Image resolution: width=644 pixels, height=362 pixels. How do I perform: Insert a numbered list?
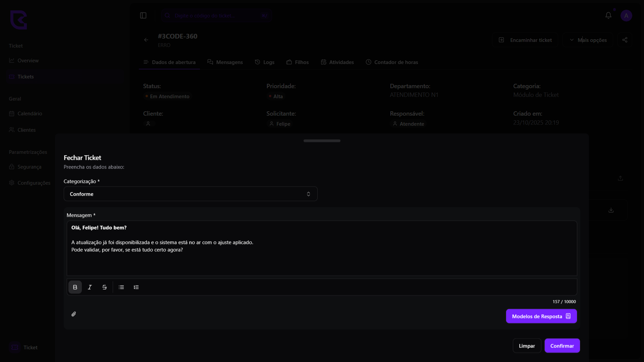(x=136, y=287)
